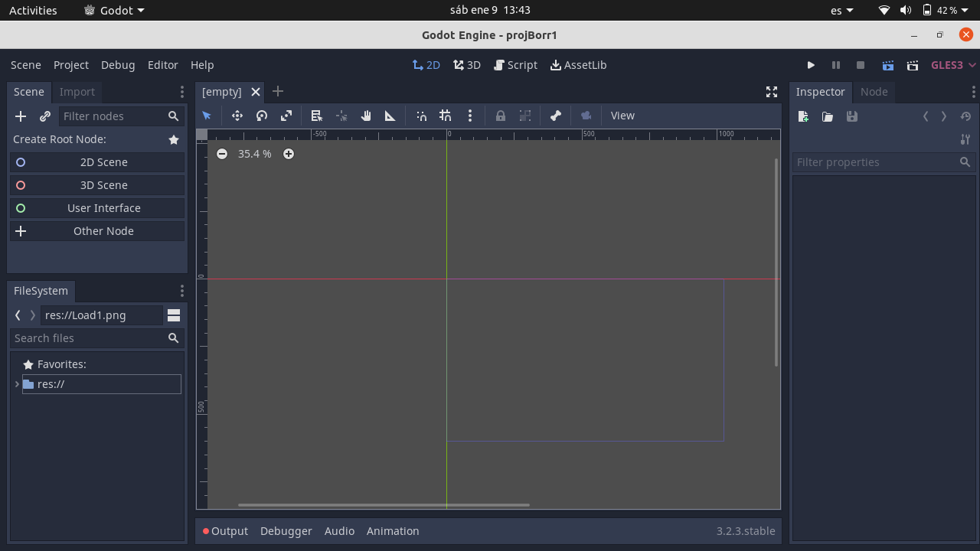Open the canvas View menu
The image size is (980, 551).
tap(622, 116)
